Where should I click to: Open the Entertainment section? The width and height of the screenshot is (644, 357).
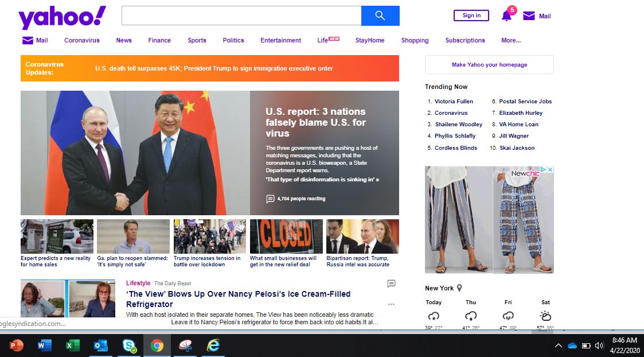tap(280, 40)
